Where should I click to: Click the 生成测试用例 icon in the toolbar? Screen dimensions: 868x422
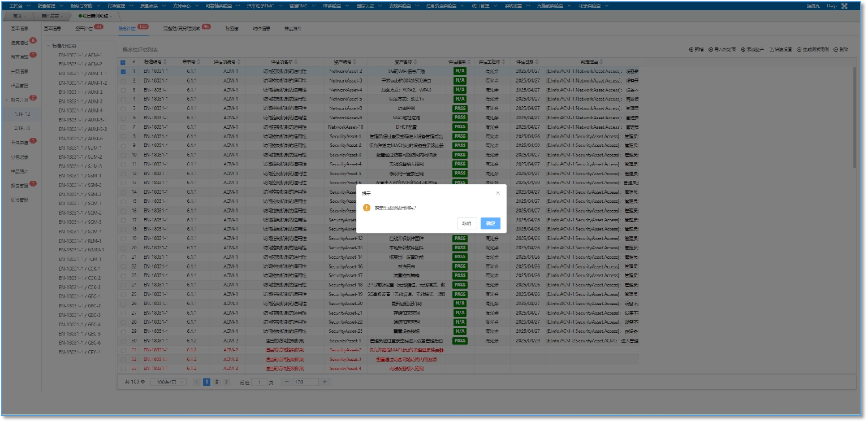coord(800,50)
